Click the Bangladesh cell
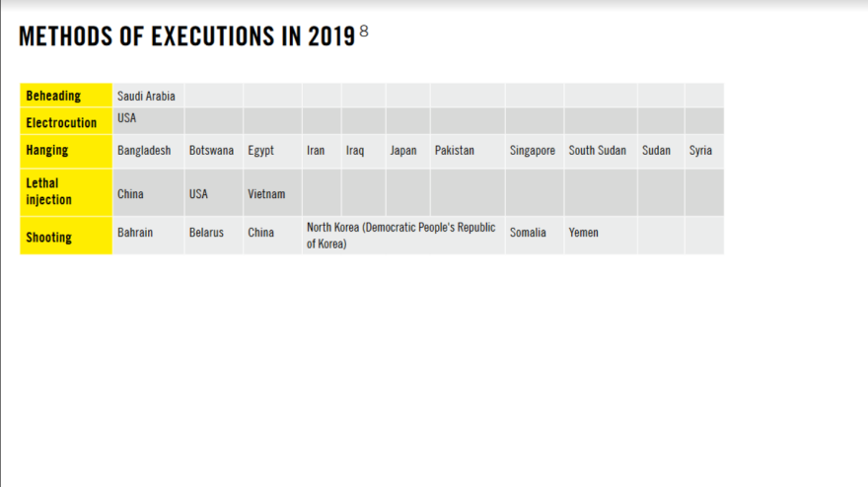The image size is (868, 487). pyautogui.click(x=144, y=151)
